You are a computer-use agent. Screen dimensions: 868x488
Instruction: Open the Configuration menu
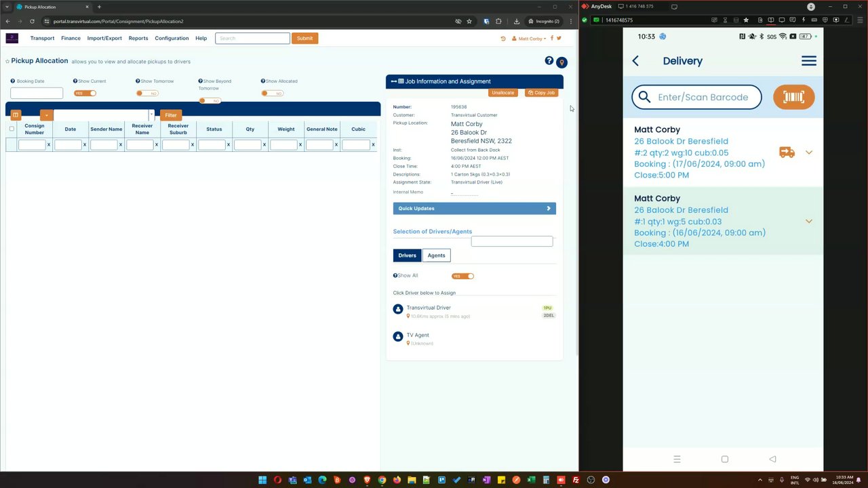[172, 38]
